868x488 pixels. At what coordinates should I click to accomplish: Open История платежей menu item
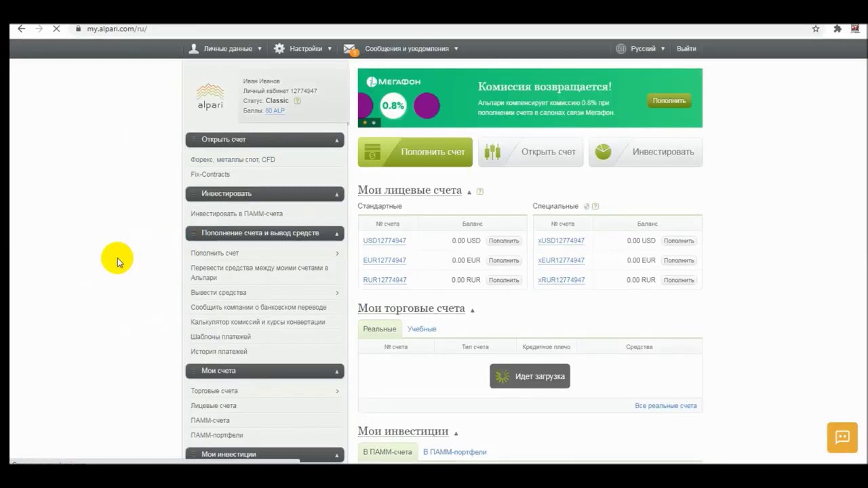pos(219,352)
